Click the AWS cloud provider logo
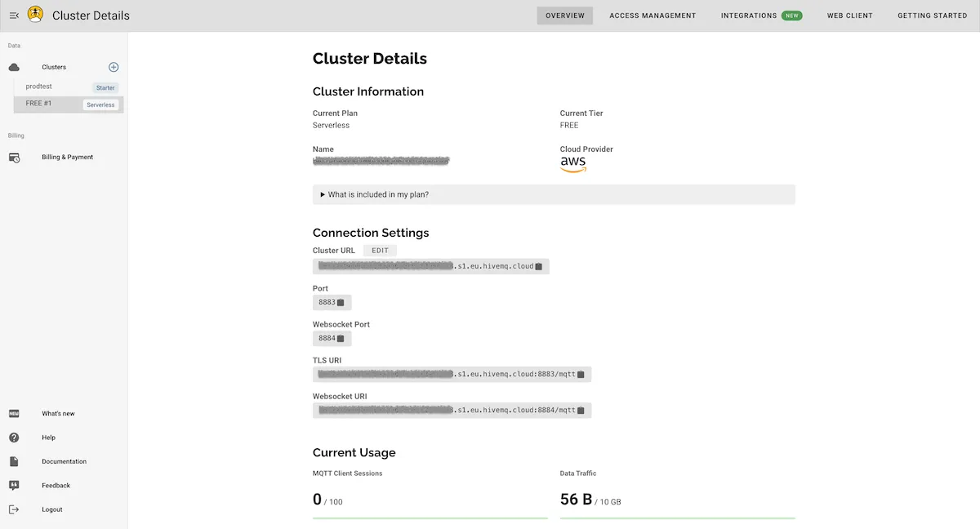 (x=573, y=164)
